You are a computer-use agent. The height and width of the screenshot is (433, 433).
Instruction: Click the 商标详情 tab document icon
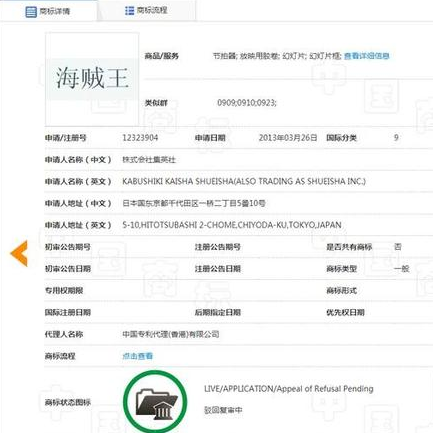coord(31,12)
